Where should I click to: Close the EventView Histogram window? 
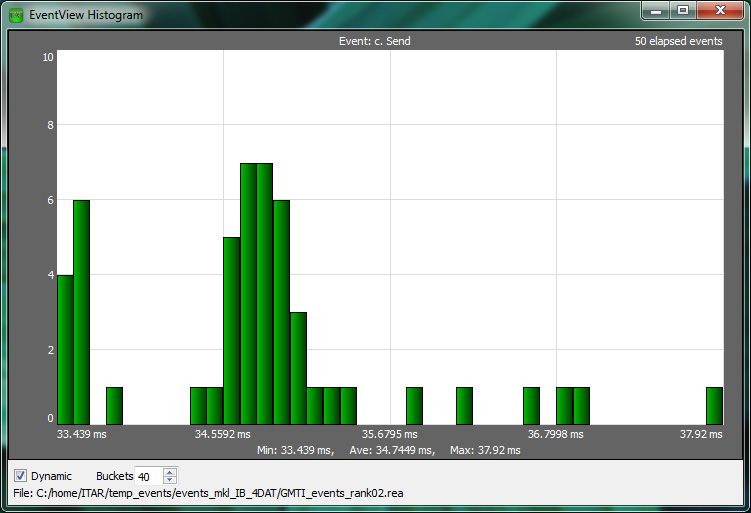pyautogui.click(x=720, y=11)
